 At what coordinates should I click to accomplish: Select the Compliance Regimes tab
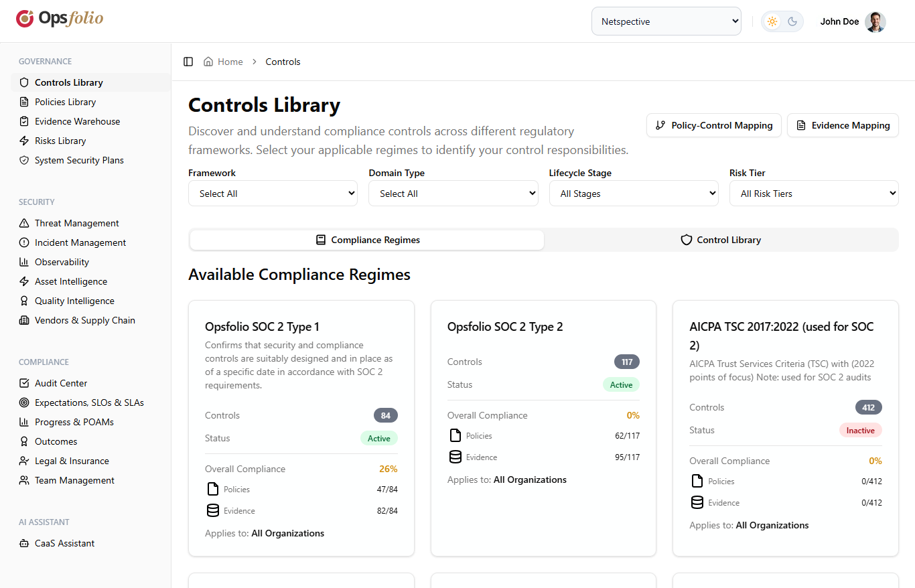click(367, 239)
